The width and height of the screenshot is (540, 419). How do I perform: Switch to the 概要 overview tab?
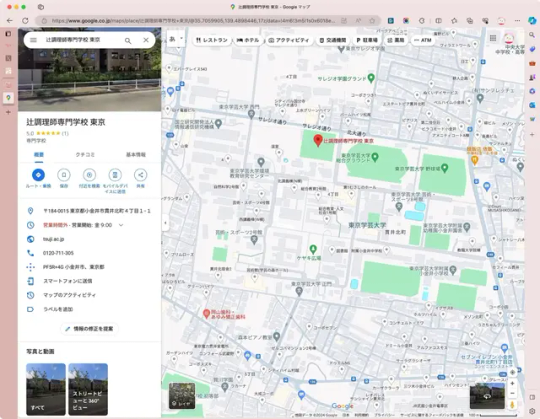39,155
